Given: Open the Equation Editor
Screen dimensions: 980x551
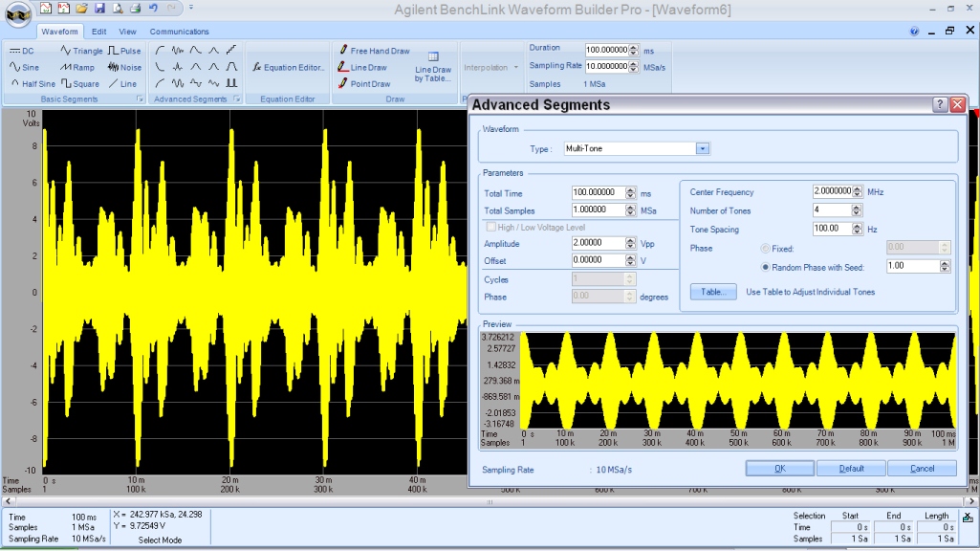Looking at the screenshot, I should tap(288, 67).
